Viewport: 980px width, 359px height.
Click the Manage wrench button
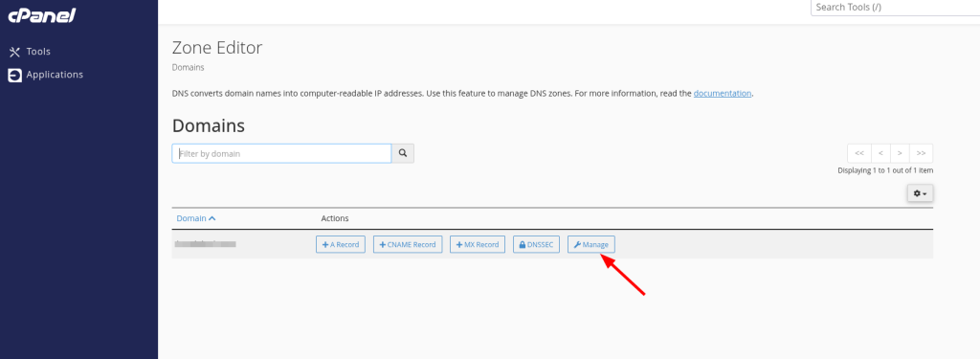[591, 244]
